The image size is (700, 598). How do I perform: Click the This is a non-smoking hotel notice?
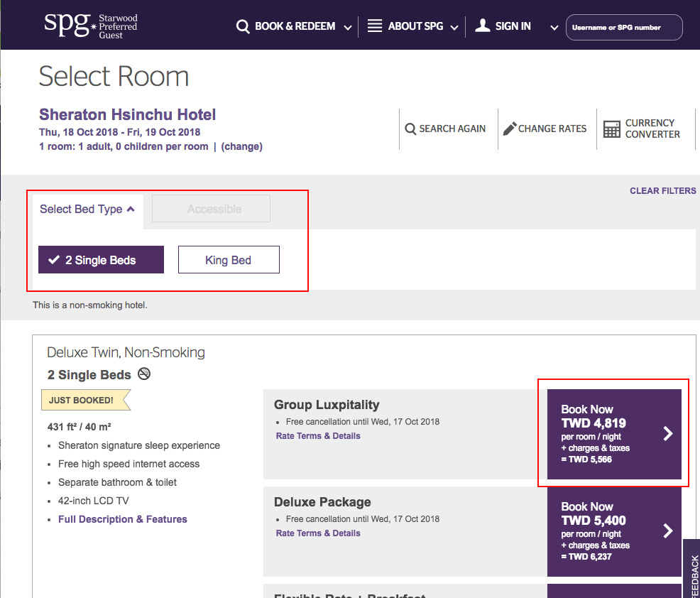(89, 305)
